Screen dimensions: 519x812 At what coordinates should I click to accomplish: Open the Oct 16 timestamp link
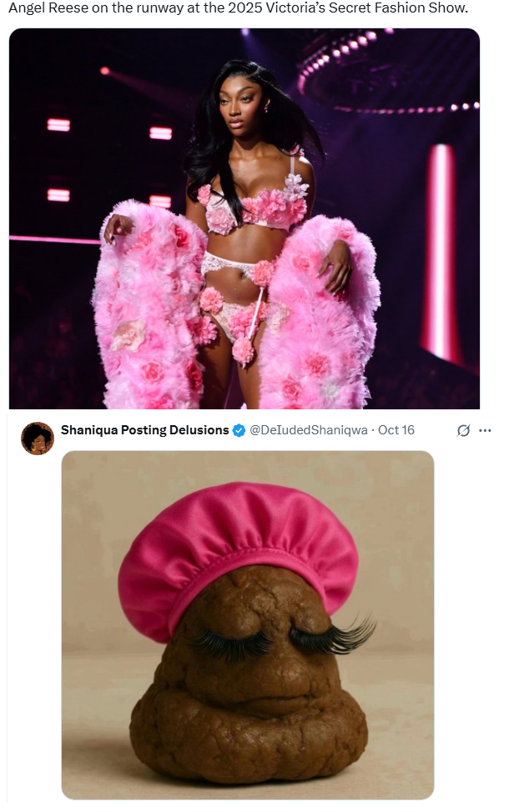(x=396, y=430)
